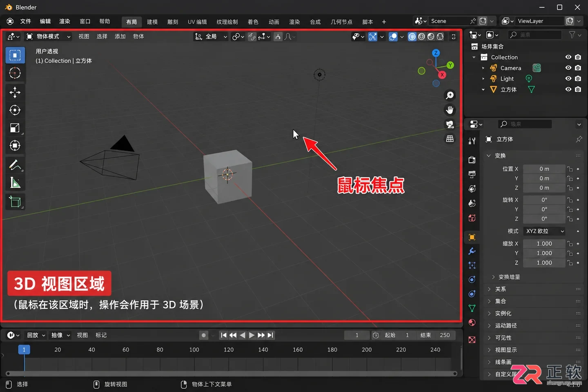Pick the Annotate pencil tool
Viewport: 588px width, 392px height.
(x=15, y=165)
